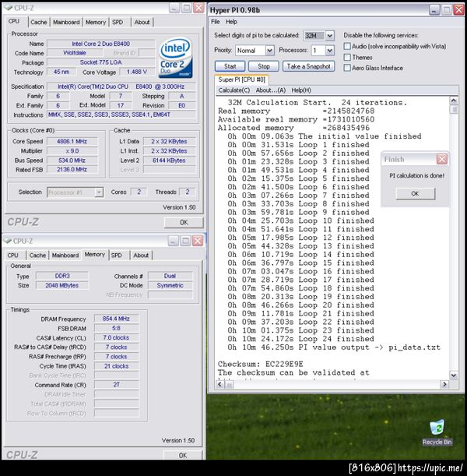This screenshot has height=476, width=467.
Task: Click the Cycle Time 21 clocks value
Action: pyautogui.click(x=116, y=366)
